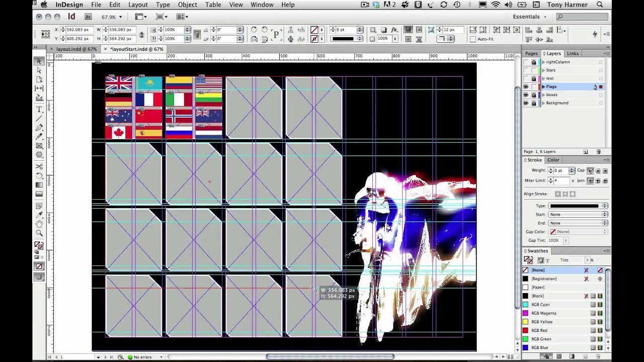The width and height of the screenshot is (644, 362).
Task: Show the Stars layer
Action: [526, 70]
